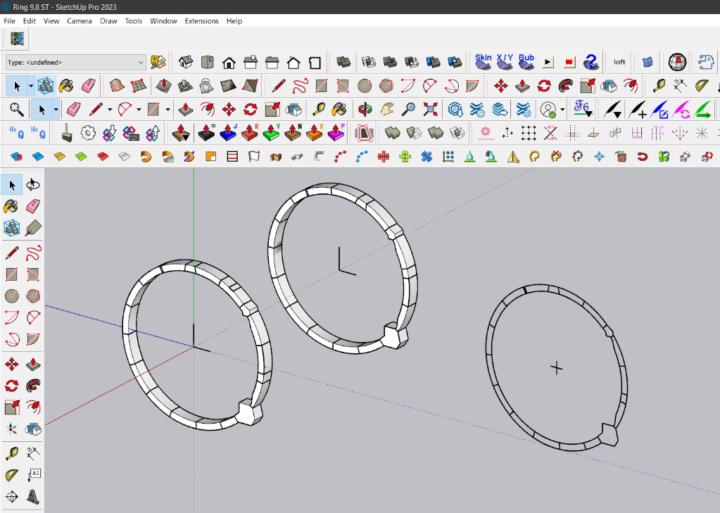The width and height of the screenshot is (720, 513).
Task: Switch to Front view black house icon
Action: (x=229, y=62)
